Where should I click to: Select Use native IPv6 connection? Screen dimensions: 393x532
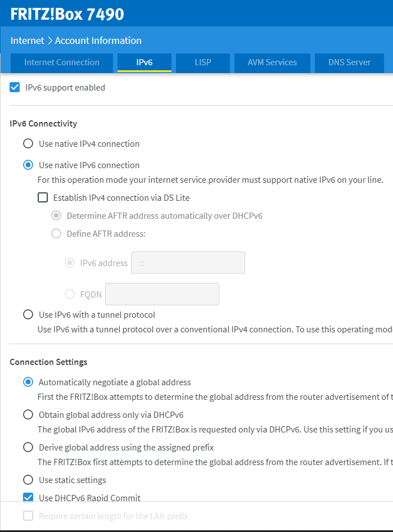pos(28,165)
